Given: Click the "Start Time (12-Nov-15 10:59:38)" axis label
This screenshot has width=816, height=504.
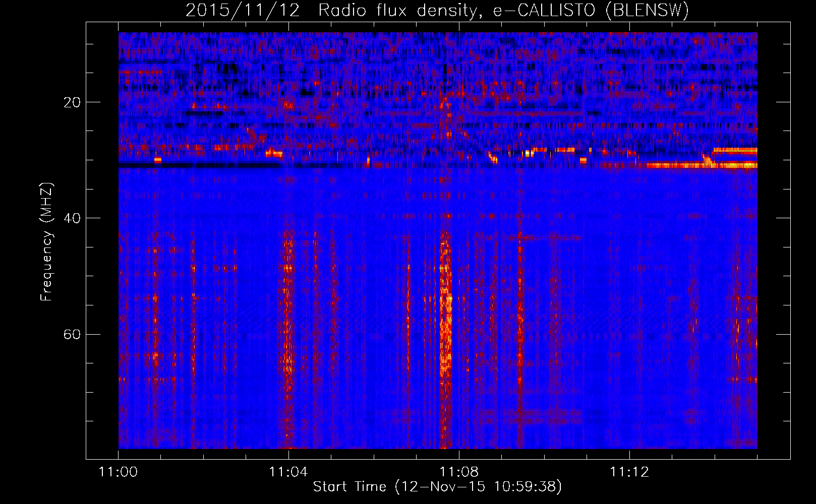Looking at the screenshot, I should coord(437,486).
